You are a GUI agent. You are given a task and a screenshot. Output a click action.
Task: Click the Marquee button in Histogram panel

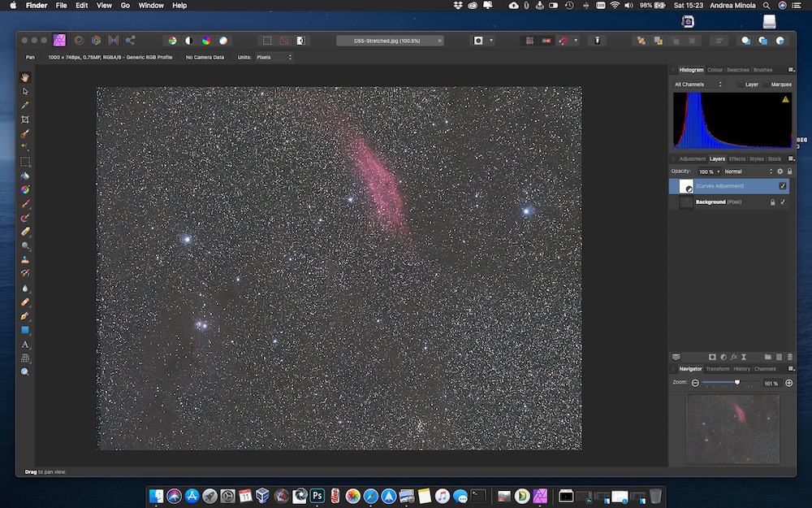pos(780,84)
